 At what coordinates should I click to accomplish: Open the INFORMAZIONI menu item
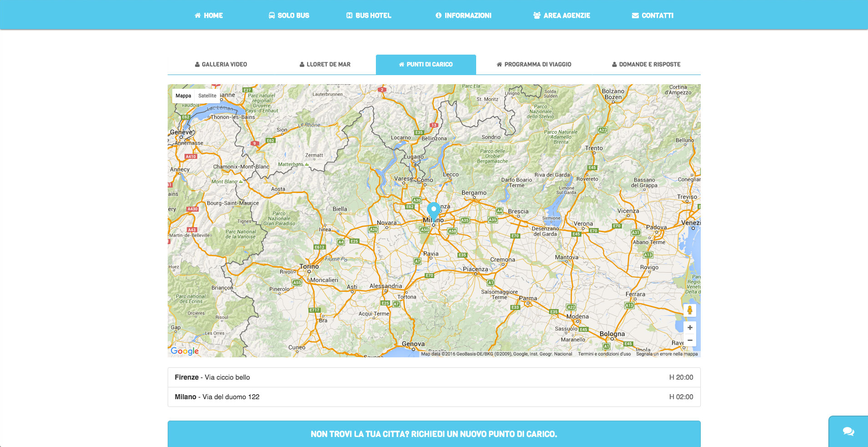[463, 15]
